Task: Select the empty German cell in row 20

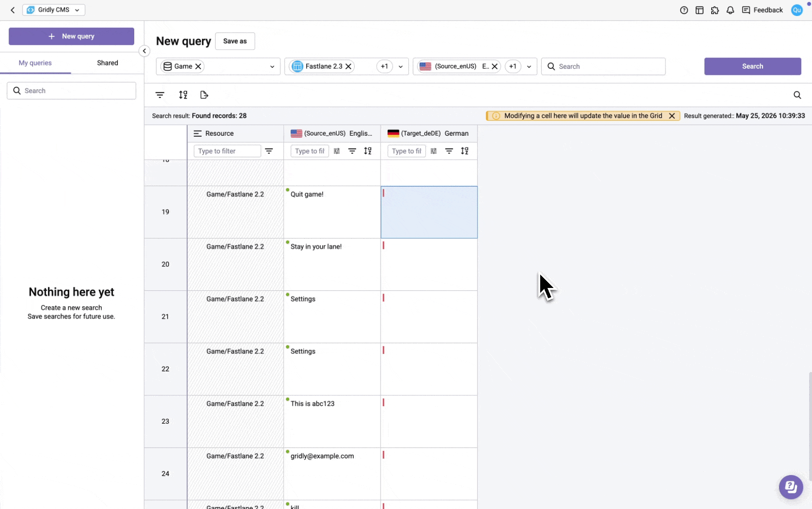Action: (x=429, y=264)
